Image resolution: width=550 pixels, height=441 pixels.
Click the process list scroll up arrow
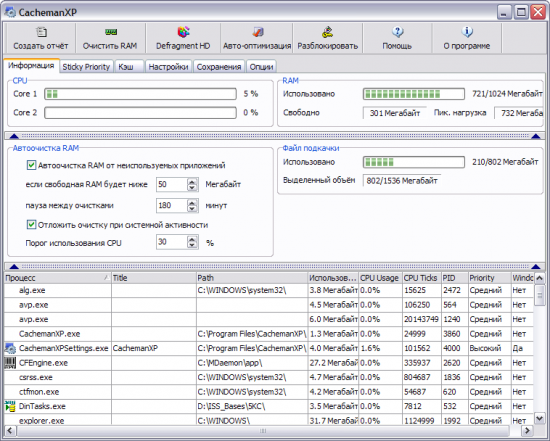tap(539, 278)
